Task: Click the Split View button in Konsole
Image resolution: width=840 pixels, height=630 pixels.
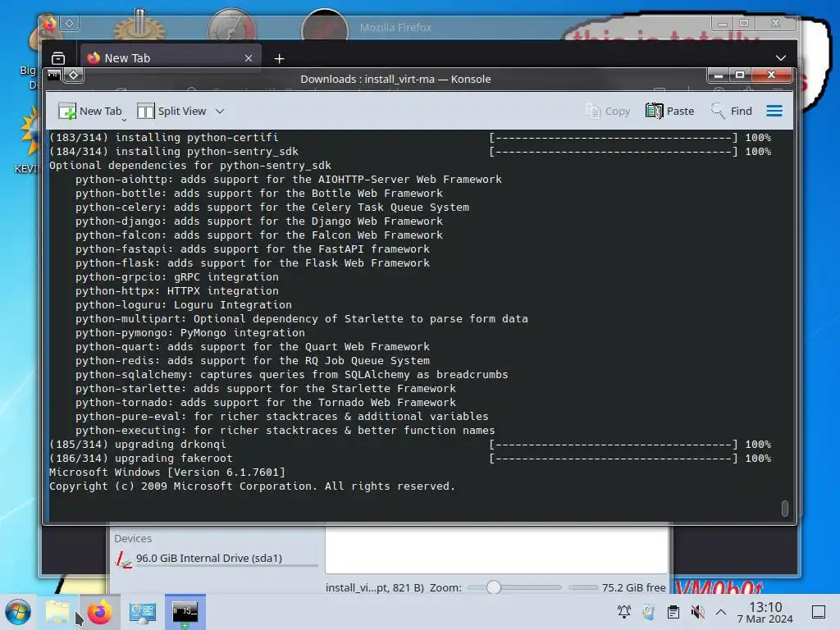Action: tap(171, 111)
